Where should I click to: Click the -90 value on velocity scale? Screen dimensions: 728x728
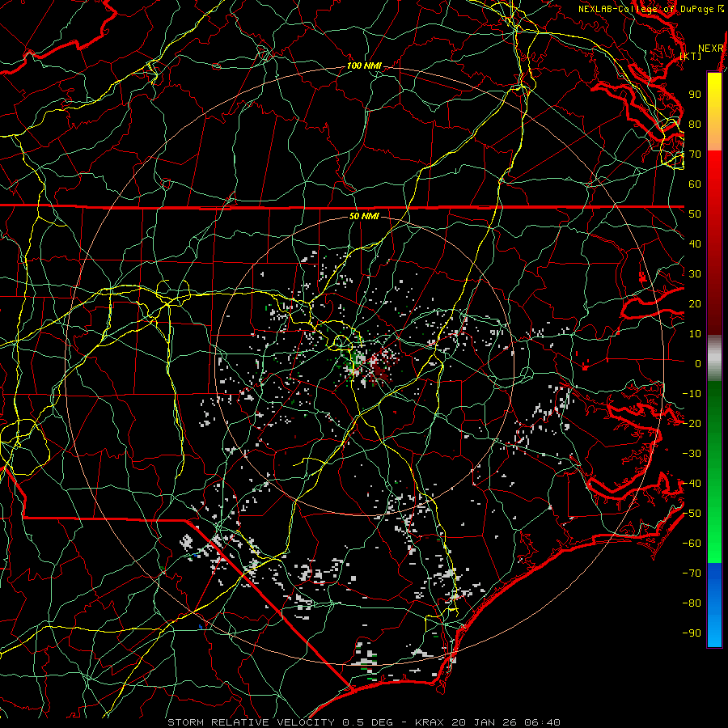(x=692, y=633)
